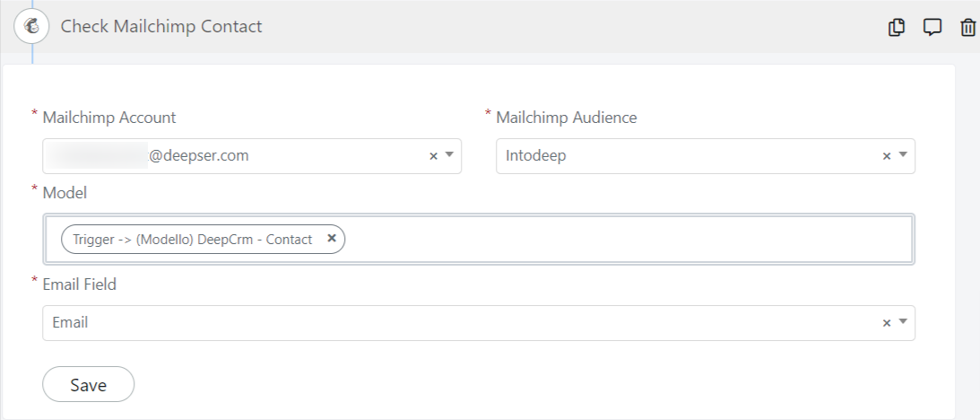980x420 pixels.
Task: Open the Mailchimp Audience Intodeep combo box
Action: point(706,156)
